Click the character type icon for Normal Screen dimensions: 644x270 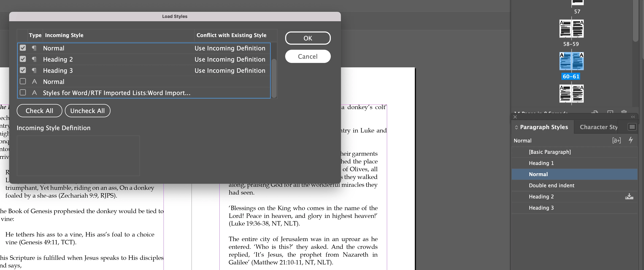pyautogui.click(x=34, y=82)
